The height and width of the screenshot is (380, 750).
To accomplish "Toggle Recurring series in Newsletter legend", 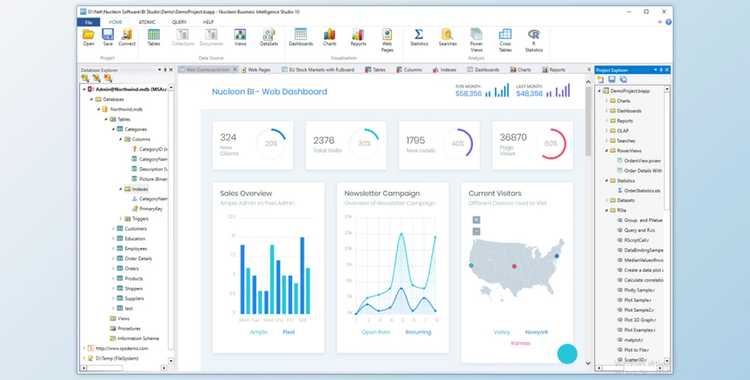I will click(x=418, y=332).
